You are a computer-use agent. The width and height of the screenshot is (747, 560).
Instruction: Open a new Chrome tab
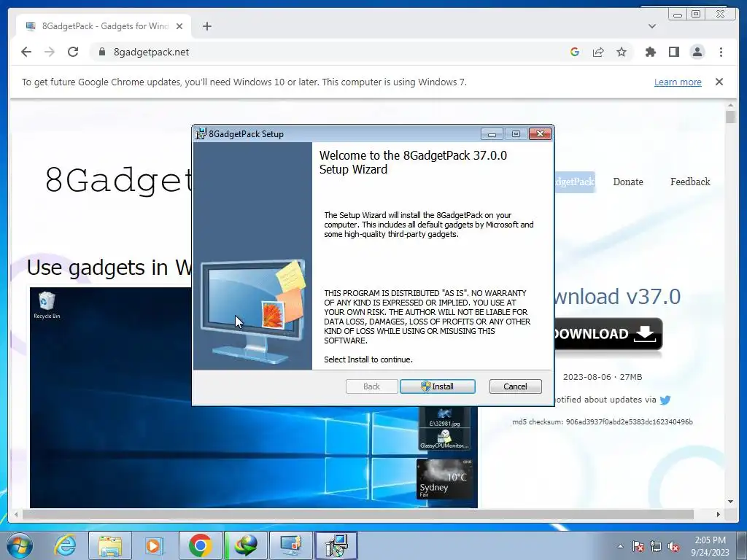(x=206, y=26)
